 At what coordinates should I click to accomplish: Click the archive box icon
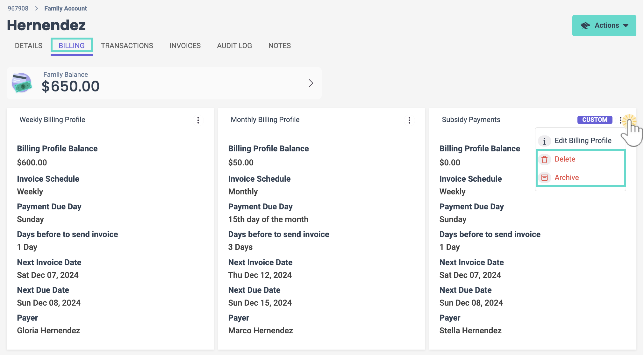click(544, 177)
